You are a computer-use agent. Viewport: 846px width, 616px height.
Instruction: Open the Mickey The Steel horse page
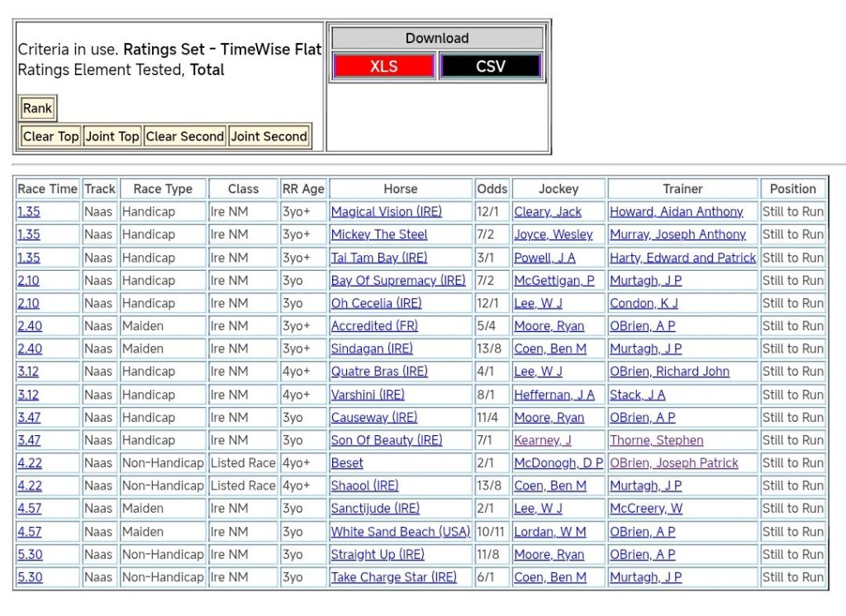tap(378, 235)
